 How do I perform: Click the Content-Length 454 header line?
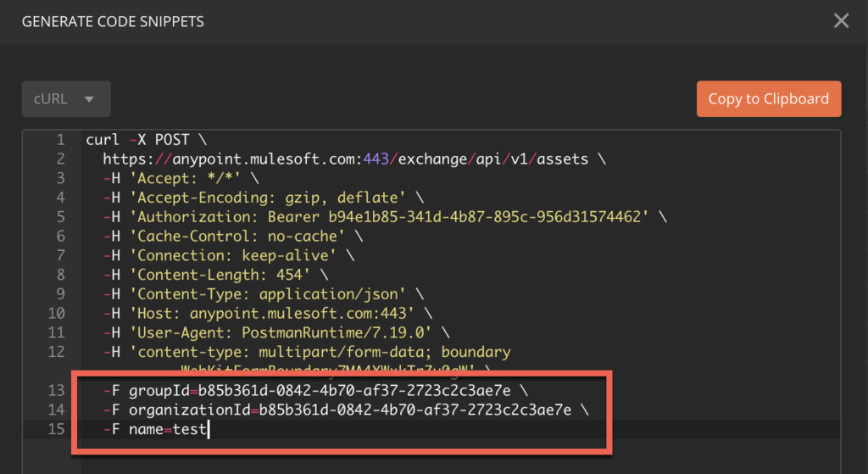click(216, 276)
